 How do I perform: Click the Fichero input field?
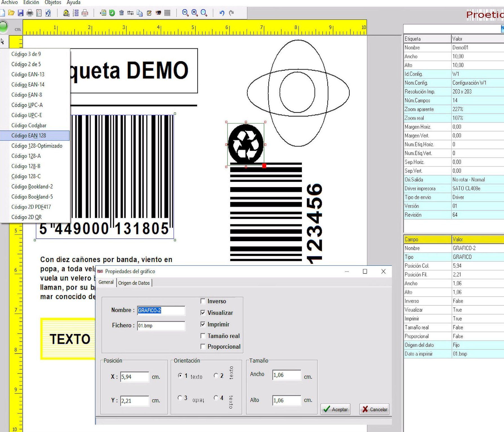[161, 326]
